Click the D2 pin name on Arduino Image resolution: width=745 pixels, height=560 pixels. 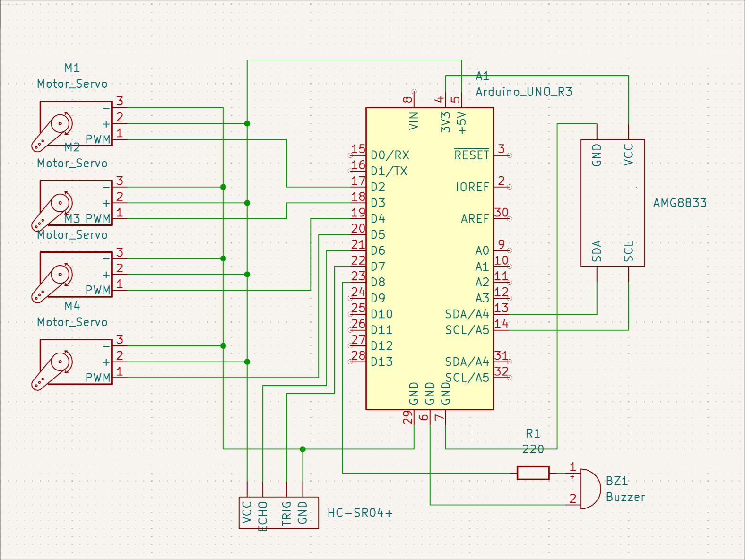tap(378, 187)
